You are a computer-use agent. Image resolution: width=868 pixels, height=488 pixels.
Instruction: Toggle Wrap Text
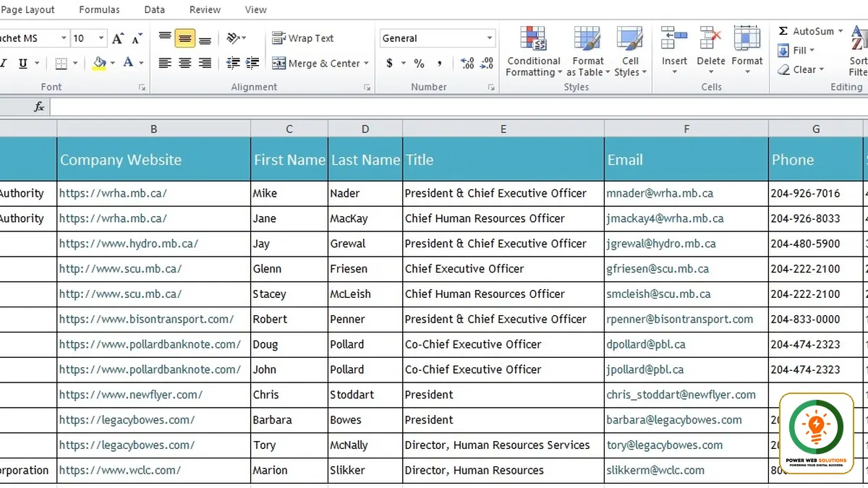[x=303, y=38]
